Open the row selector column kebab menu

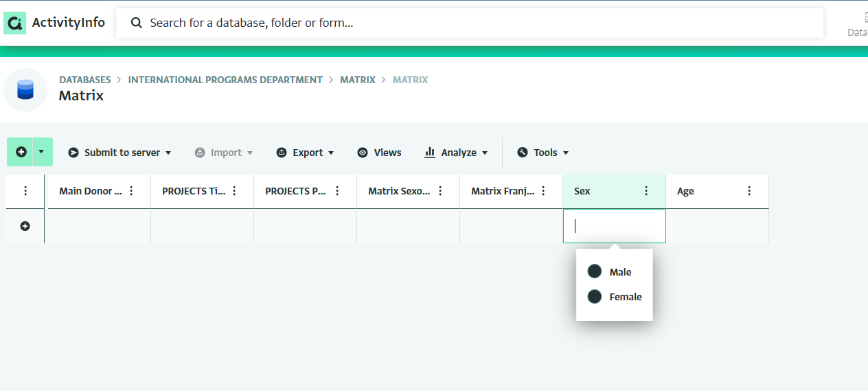click(25, 191)
